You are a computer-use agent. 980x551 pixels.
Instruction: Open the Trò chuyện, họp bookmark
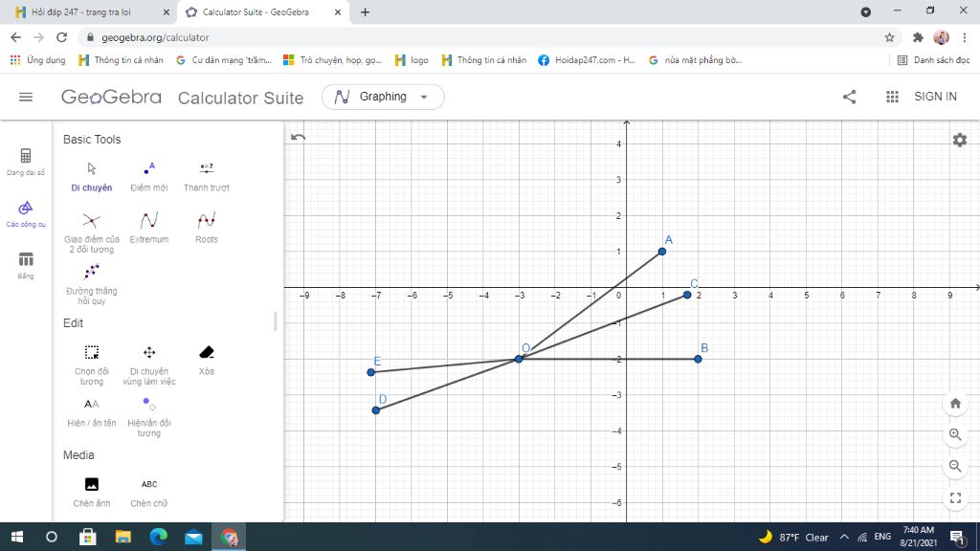(332, 60)
